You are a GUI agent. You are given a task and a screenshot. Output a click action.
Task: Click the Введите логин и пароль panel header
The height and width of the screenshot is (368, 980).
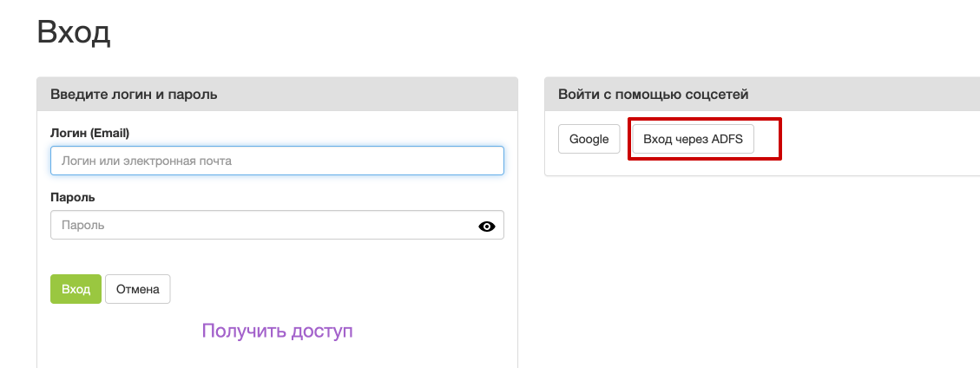tap(277, 95)
